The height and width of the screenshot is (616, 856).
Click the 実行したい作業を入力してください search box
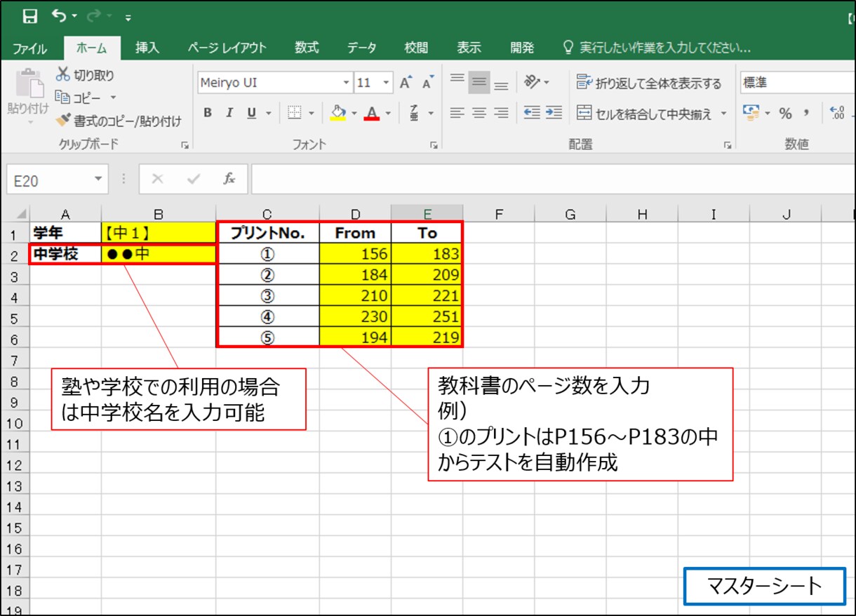(x=657, y=48)
